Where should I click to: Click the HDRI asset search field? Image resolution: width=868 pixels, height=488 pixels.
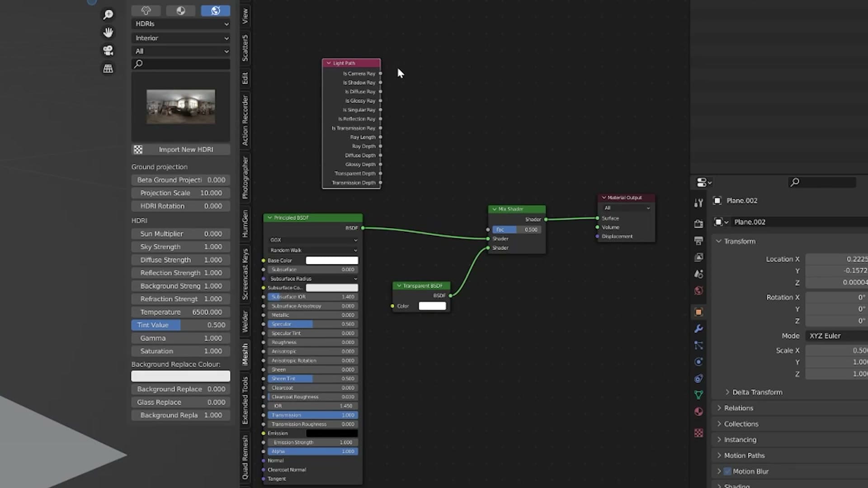coord(181,64)
